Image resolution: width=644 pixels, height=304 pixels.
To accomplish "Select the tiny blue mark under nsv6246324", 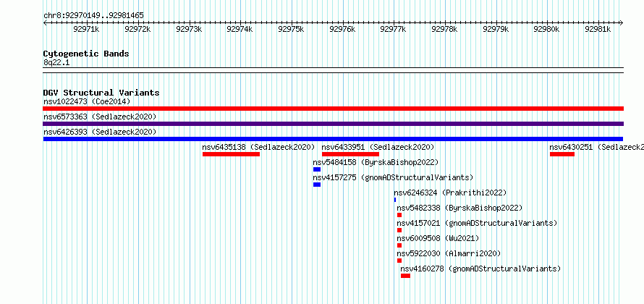I will click(x=395, y=200).
